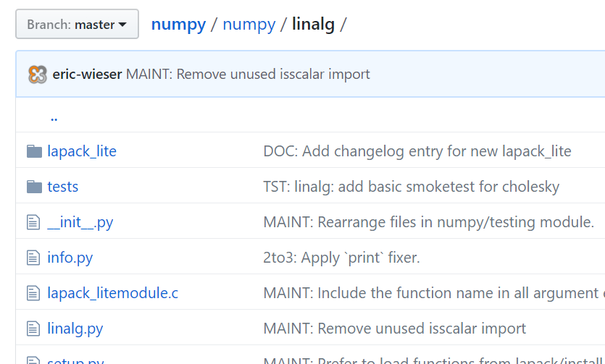Click the current 'linalg' breadcrumb text
605x364 pixels.
[x=313, y=25]
